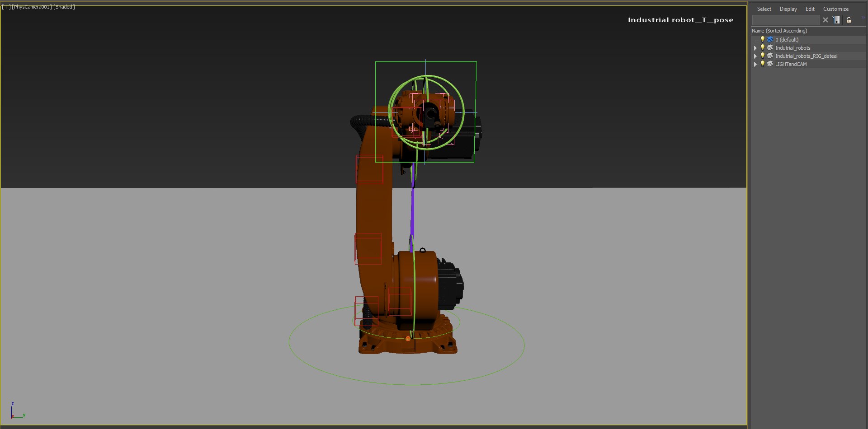Click the [PhysCamera001] viewport view label

(x=32, y=7)
